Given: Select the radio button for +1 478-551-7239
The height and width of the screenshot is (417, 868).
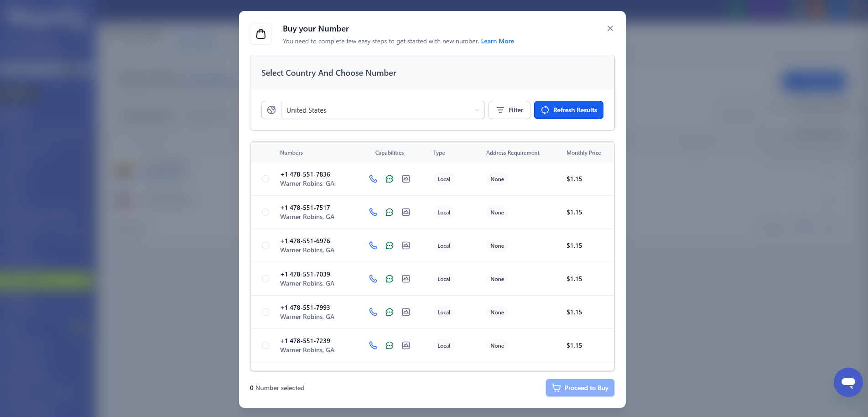Looking at the screenshot, I should (x=265, y=345).
